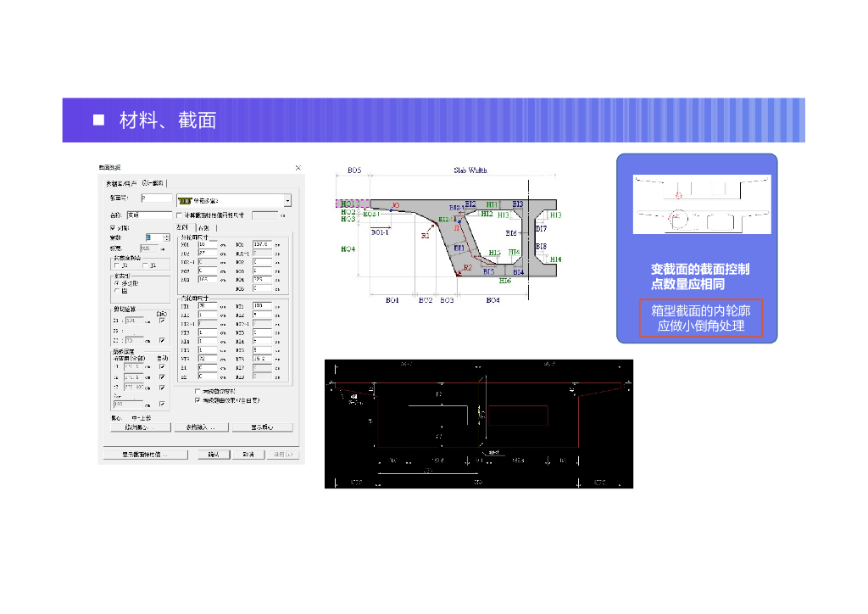Viewport: 868px width, 614px height.
Task: Toggle the t1 web thickness auto checkbox
Action: tap(162, 366)
